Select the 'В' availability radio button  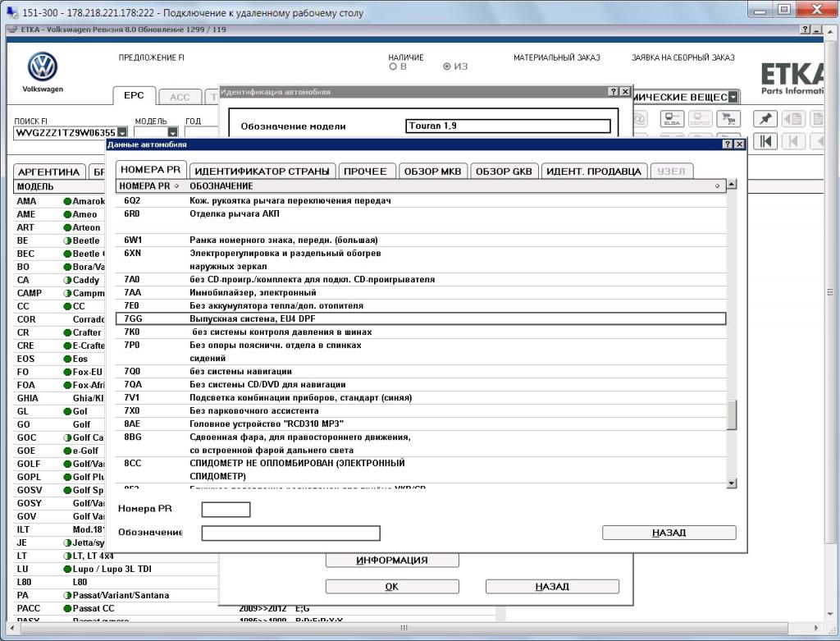393,66
